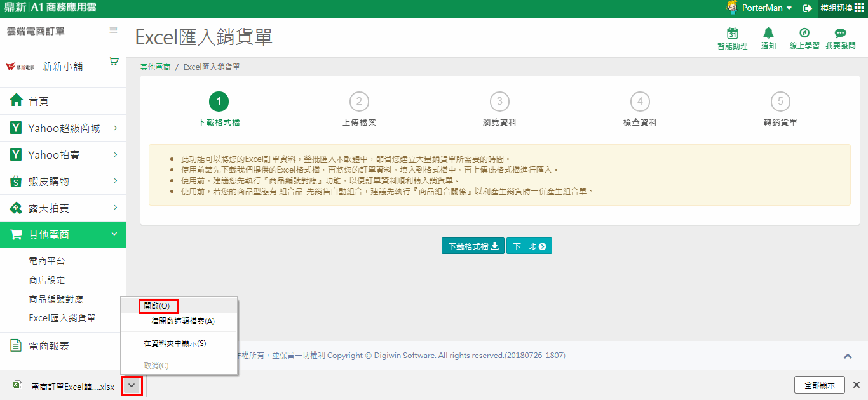Click the 全部顯示 button in download bar
Viewport: 868px width, 400px height.
click(819, 385)
